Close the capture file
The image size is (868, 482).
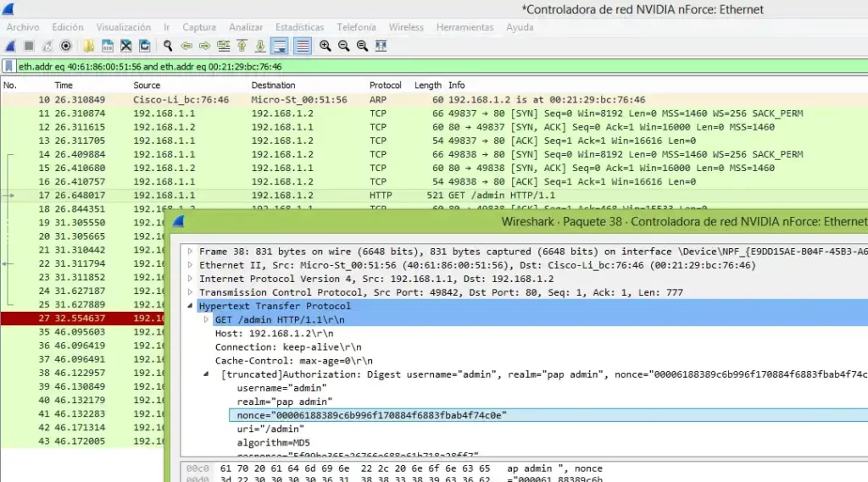pyautogui.click(x=126, y=46)
